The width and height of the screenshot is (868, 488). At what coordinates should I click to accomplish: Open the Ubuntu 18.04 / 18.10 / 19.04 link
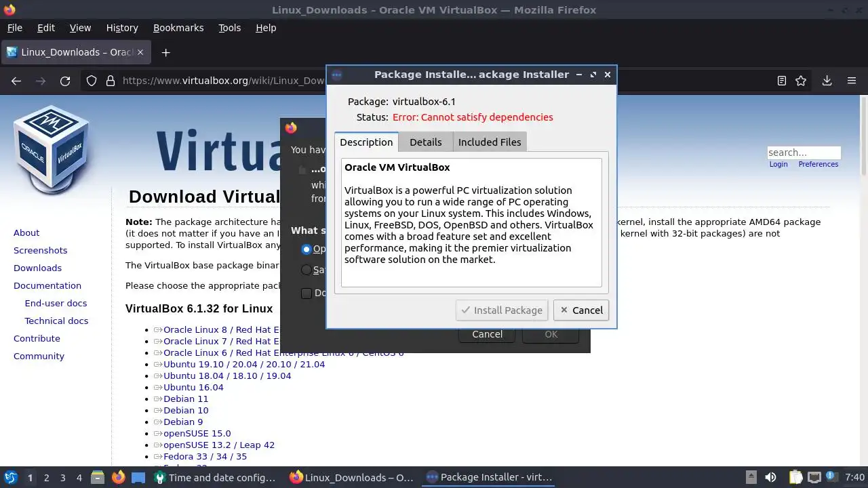click(x=227, y=375)
